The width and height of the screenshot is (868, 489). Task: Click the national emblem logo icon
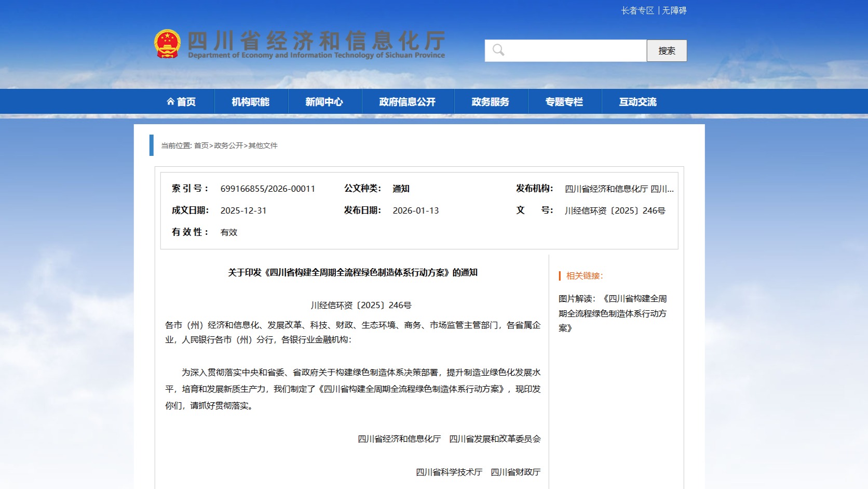click(167, 44)
